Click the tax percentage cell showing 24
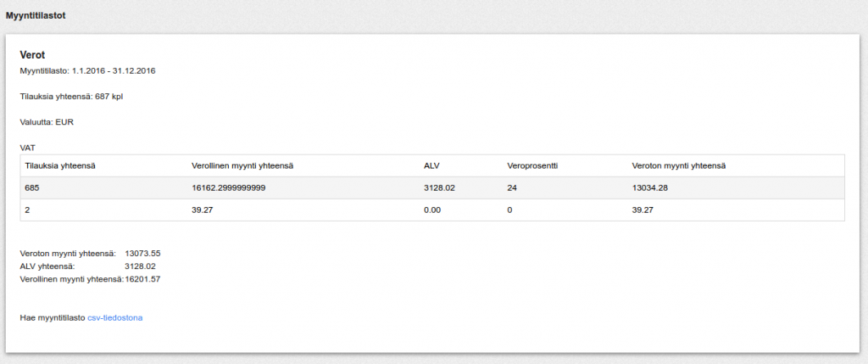Viewport: 868px width, 364px height. click(511, 188)
